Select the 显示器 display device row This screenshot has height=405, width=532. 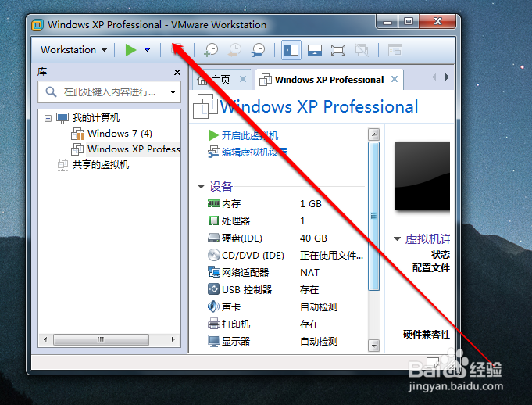285,341
